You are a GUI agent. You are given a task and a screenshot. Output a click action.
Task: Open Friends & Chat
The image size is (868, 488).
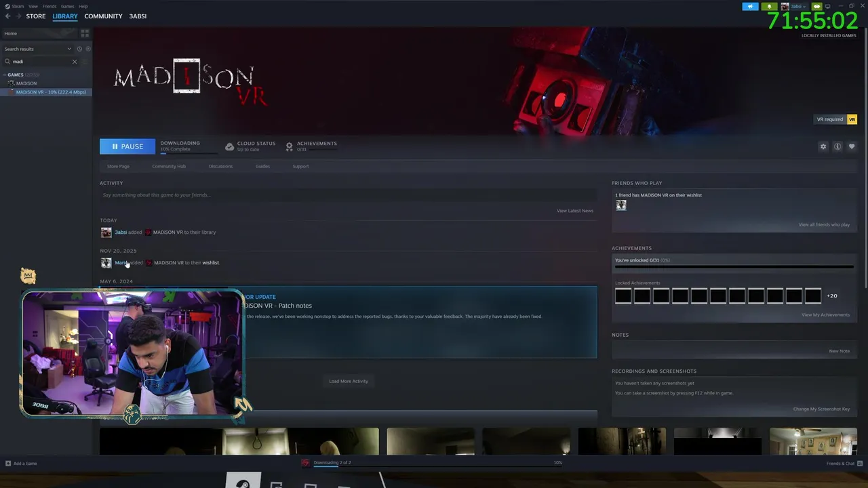pos(843,464)
